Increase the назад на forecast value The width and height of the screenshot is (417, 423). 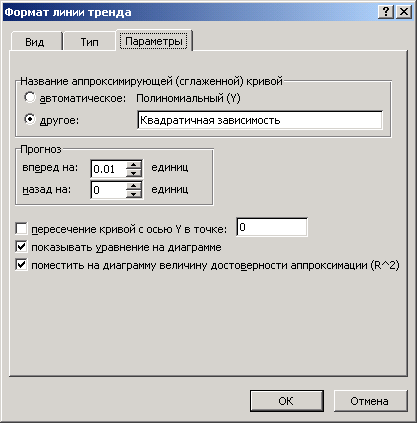tap(134, 186)
